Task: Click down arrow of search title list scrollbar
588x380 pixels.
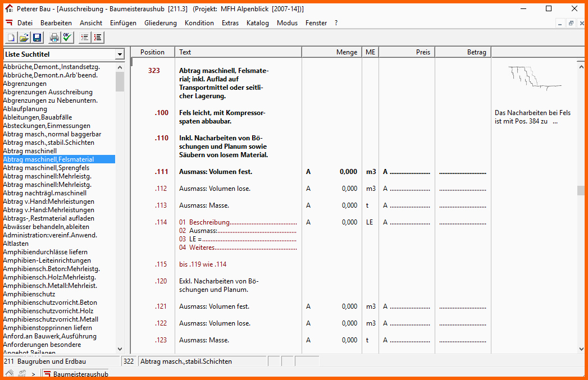Action: [x=120, y=349]
